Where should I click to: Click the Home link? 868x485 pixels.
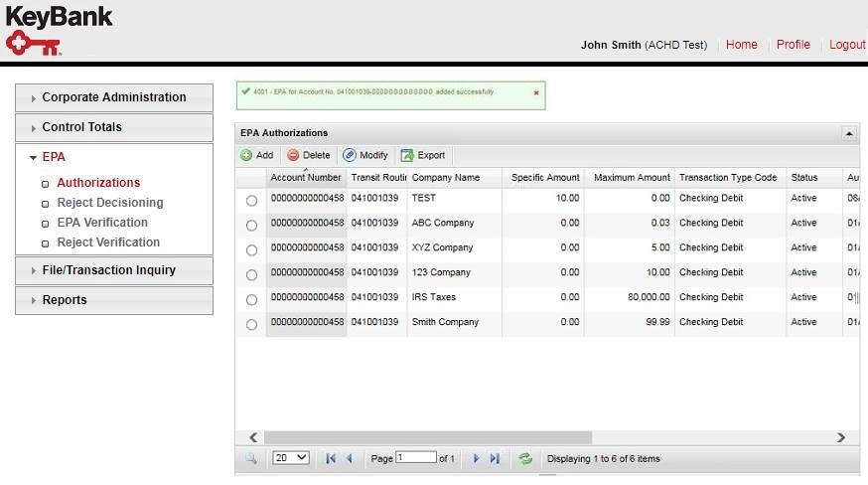click(741, 45)
